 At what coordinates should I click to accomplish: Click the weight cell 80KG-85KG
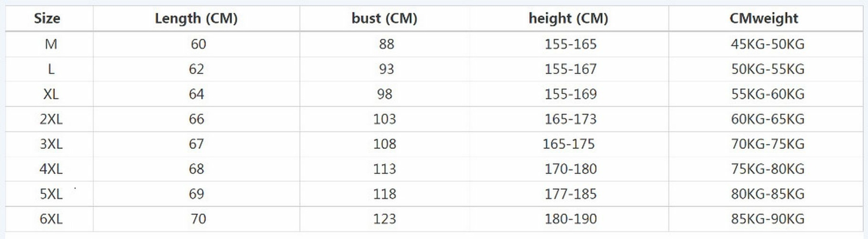click(768, 194)
